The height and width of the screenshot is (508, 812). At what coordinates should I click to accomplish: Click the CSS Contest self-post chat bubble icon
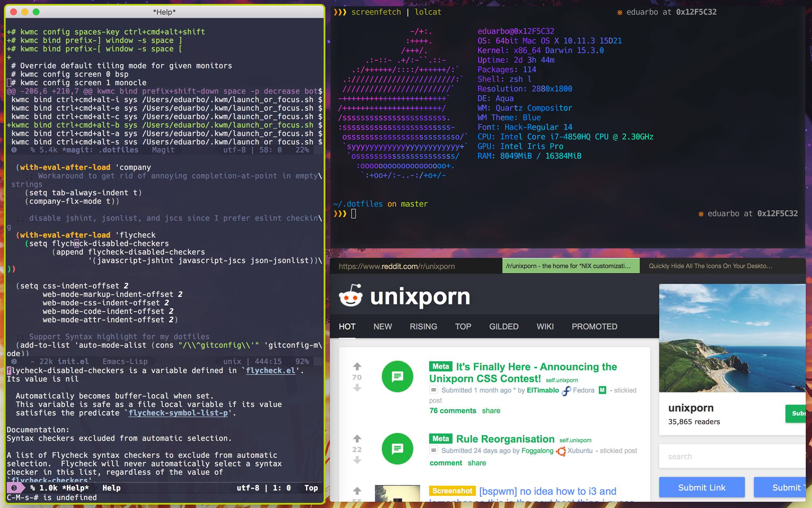[397, 376]
